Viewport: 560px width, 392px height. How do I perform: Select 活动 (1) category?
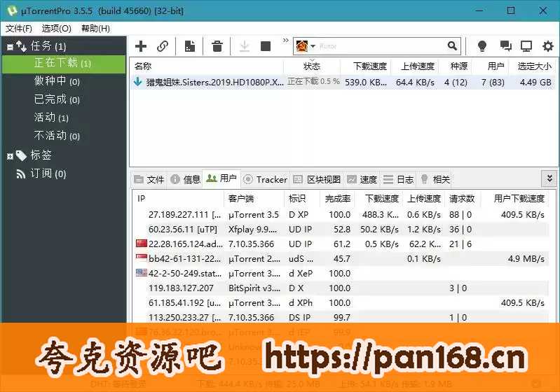(51, 118)
